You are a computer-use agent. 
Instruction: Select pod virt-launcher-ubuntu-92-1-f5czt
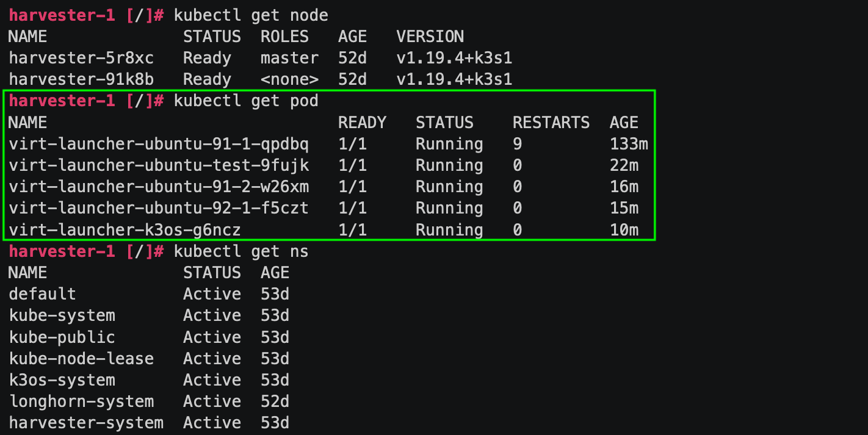pyautogui.click(x=159, y=208)
